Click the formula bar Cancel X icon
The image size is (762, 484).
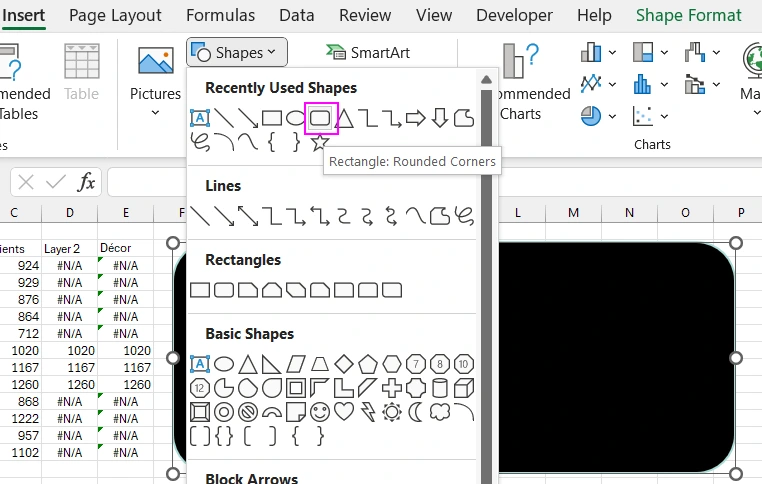pos(26,182)
